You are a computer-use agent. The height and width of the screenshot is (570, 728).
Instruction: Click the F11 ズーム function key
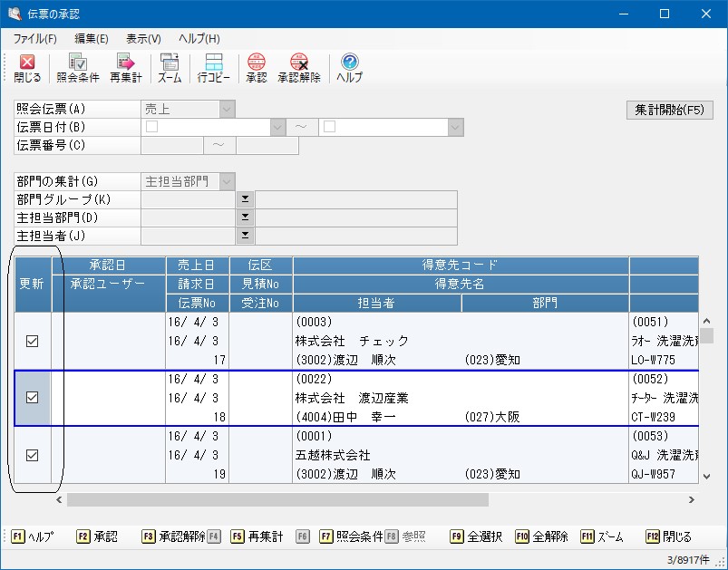(602, 536)
